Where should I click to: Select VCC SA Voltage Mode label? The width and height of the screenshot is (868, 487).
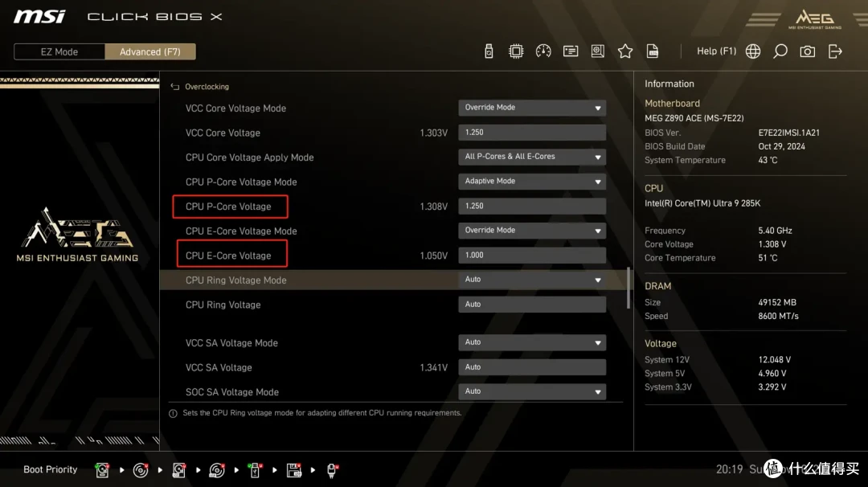coord(232,343)
